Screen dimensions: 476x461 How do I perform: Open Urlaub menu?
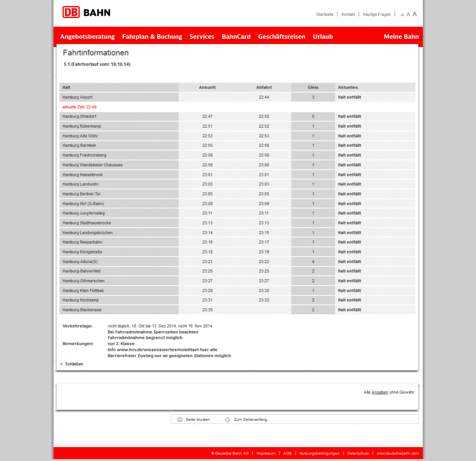click(x=323, y=37)
